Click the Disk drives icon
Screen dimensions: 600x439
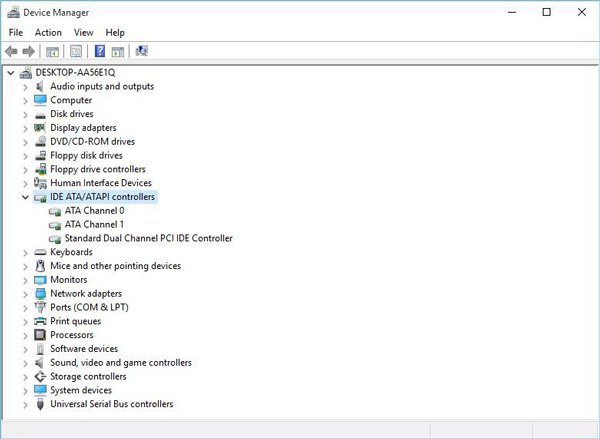(40, 115)
